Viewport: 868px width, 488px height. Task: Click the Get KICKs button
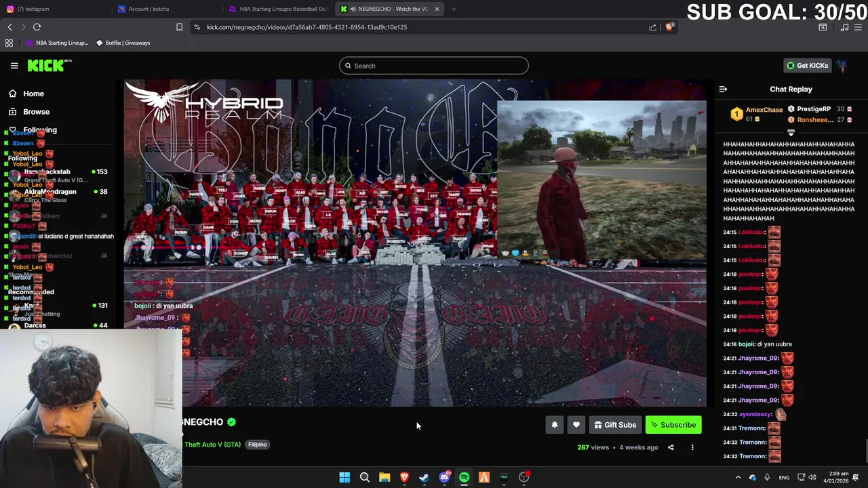point(807,66)
